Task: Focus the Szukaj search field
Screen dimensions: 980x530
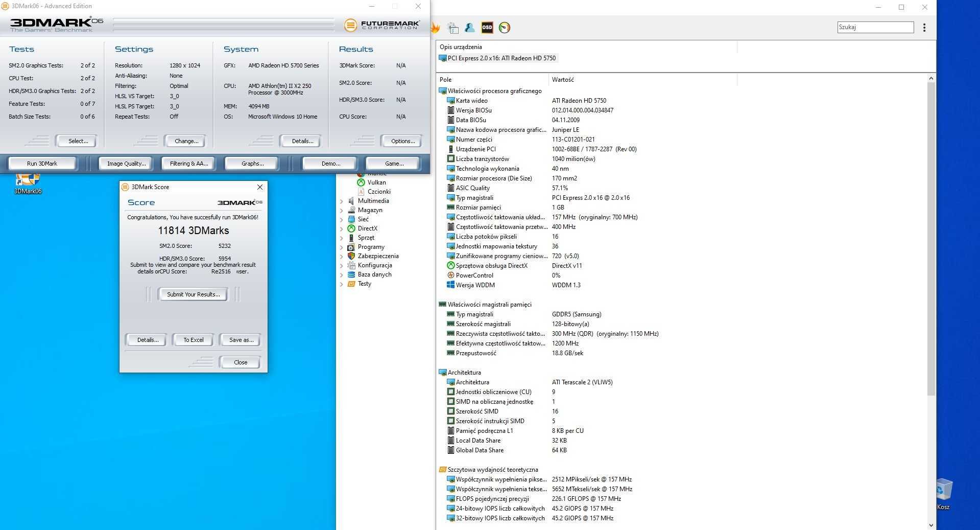Action: [875, 27]
